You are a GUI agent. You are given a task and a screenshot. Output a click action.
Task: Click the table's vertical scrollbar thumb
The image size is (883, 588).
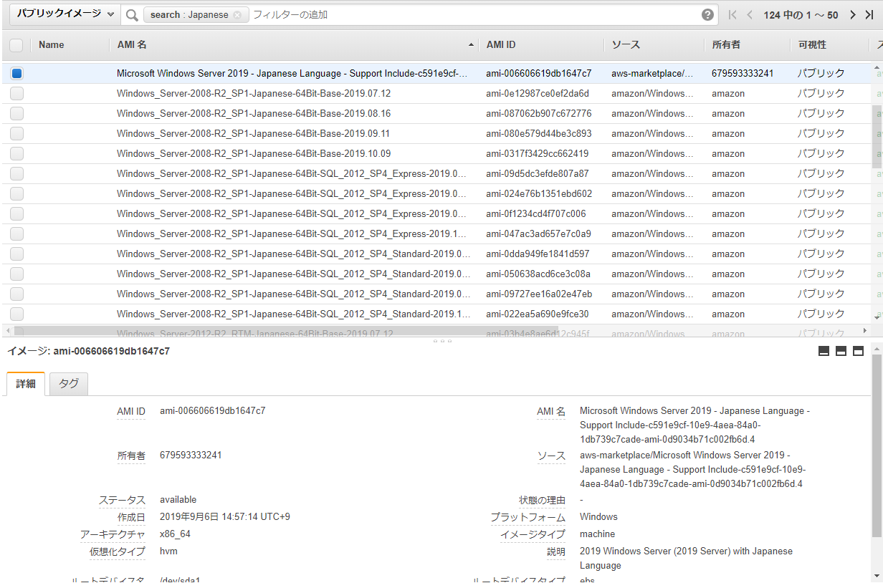point(877,136)
